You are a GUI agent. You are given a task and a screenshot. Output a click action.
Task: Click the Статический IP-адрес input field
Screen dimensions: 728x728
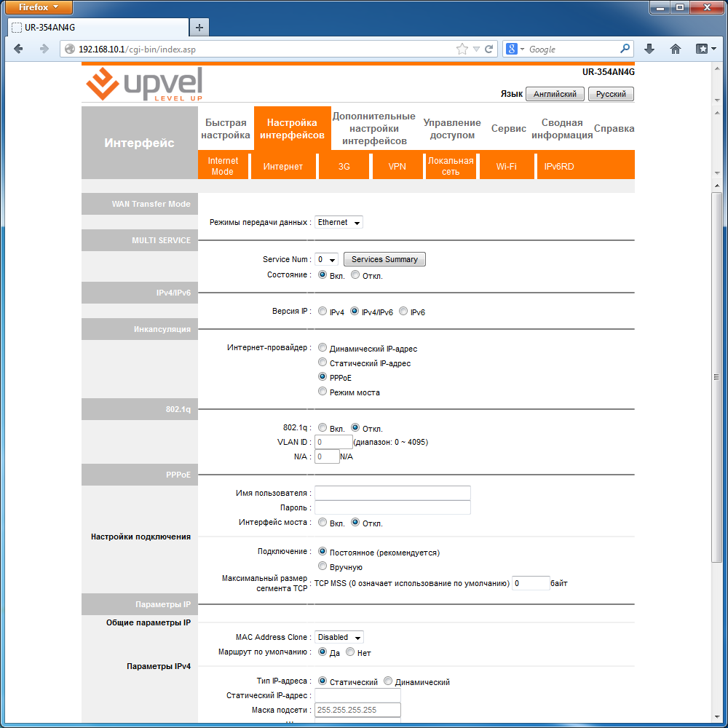tap(357, 695)
